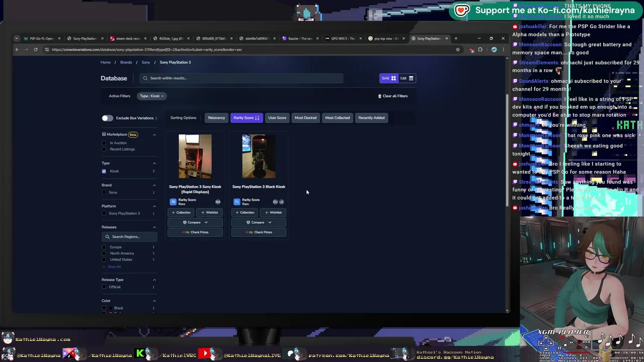The height and width of the screenshot is (362, 644).
Task: Collapse the Marketplace filter section
Action: pyautogui.click(x=154, y=135)
